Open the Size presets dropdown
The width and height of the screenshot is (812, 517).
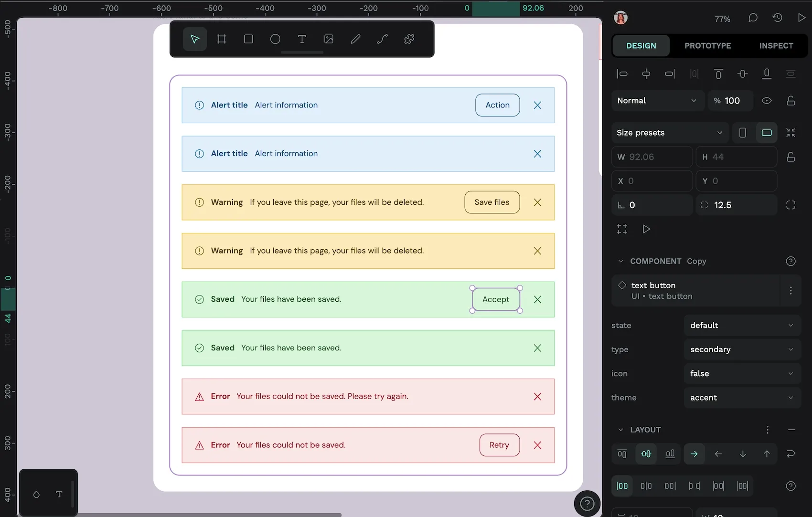click(x=670, y=133)
